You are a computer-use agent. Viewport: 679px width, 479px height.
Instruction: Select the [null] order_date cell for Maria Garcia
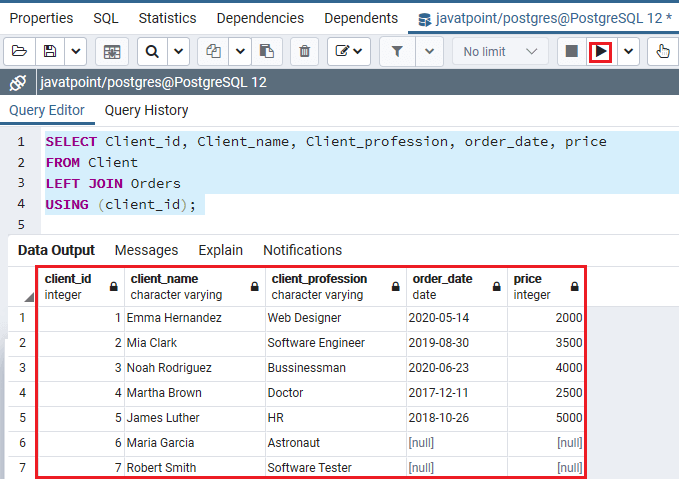457,443
